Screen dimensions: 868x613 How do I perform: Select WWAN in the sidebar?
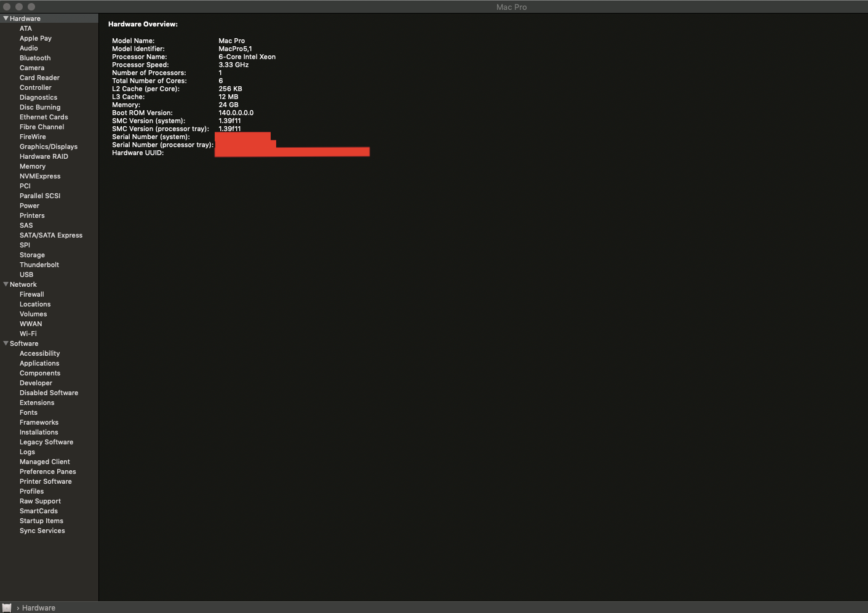(x=31, y=324)
